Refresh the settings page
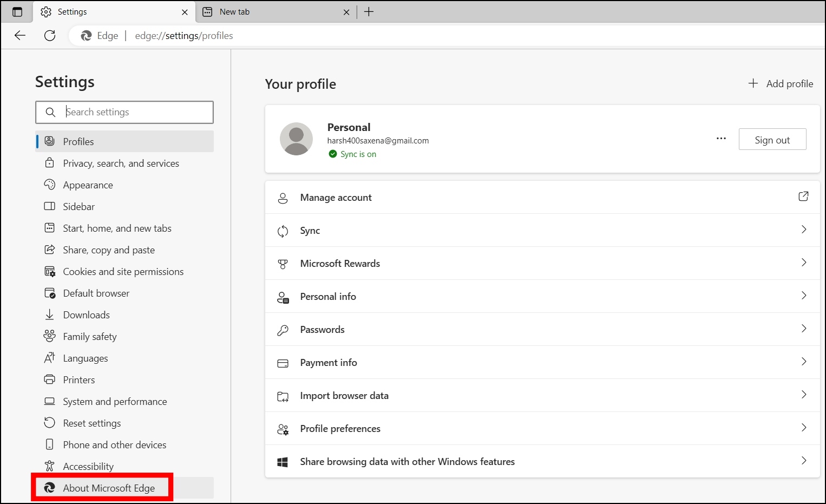This screenshot has height=504, width=826. click(x=50, y=36)
